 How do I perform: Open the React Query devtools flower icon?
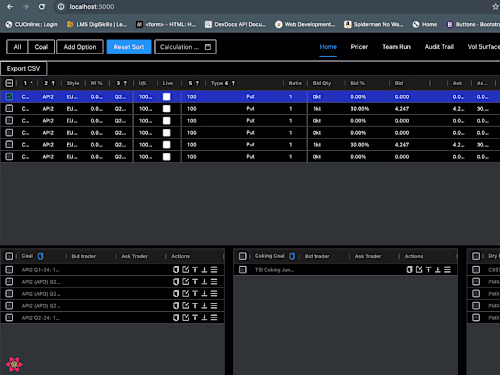pyautogui.click(x=14, y=364)
